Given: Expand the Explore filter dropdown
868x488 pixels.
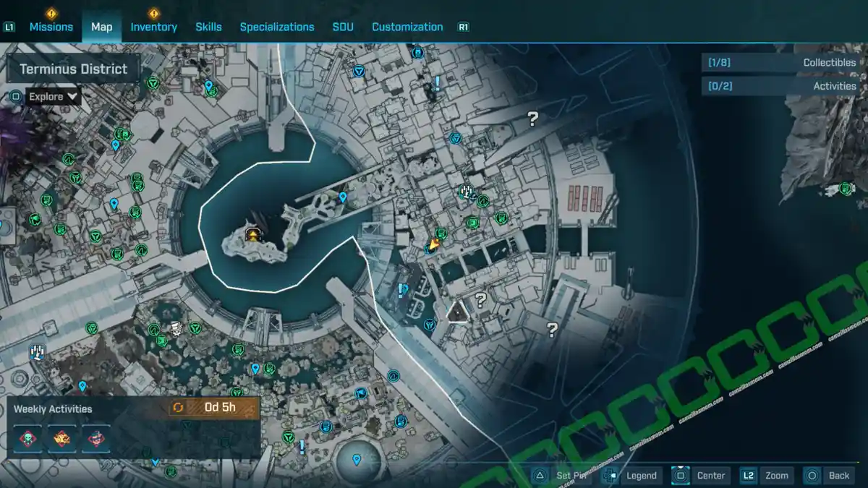Looking at the screenshot, I should coord(53,96).
